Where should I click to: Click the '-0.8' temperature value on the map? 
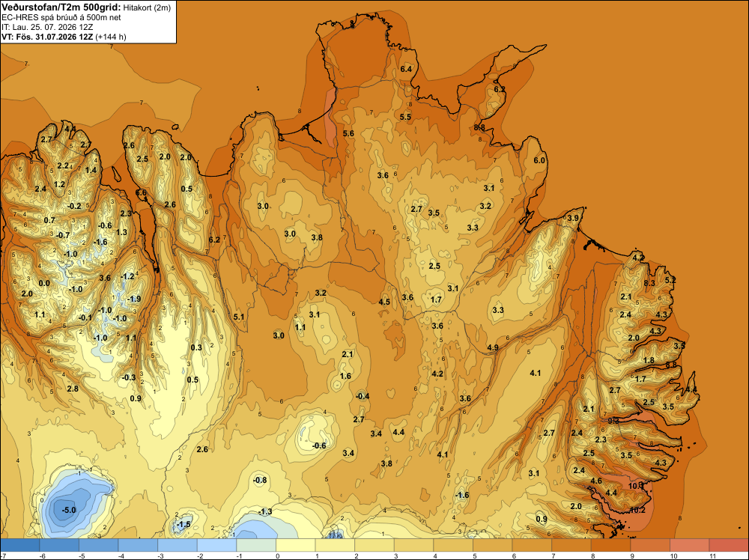click(x=260, y=481)
